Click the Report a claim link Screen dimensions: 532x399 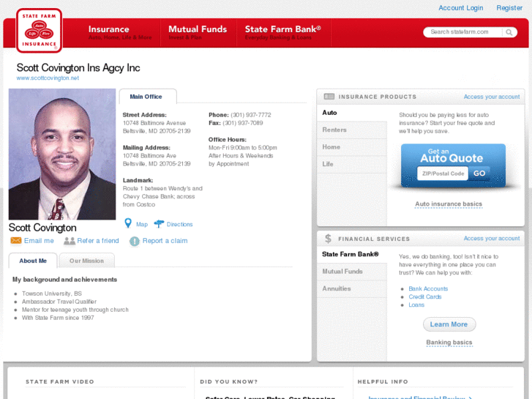pos(165,241)
